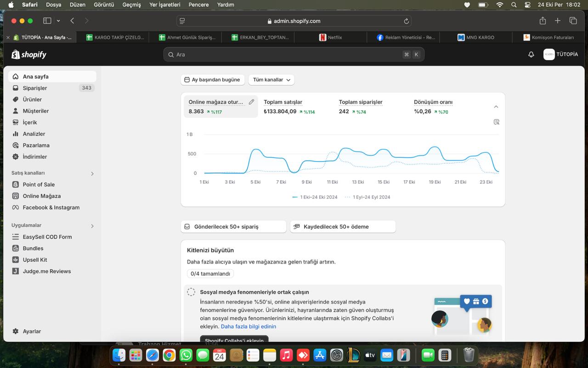588x368 pixels.
Task: Open the Shopify logo home link
Action: [29, 54]
